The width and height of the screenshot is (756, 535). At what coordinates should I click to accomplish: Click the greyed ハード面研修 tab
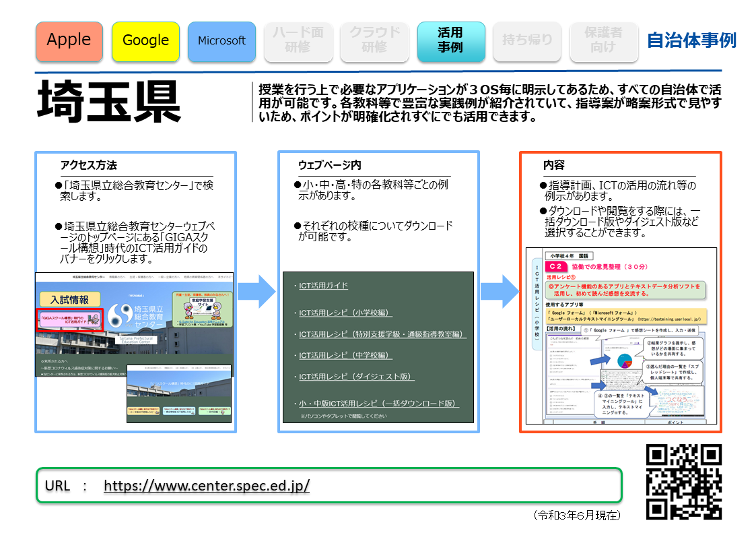pyautogui.click(x=298, y=41)
